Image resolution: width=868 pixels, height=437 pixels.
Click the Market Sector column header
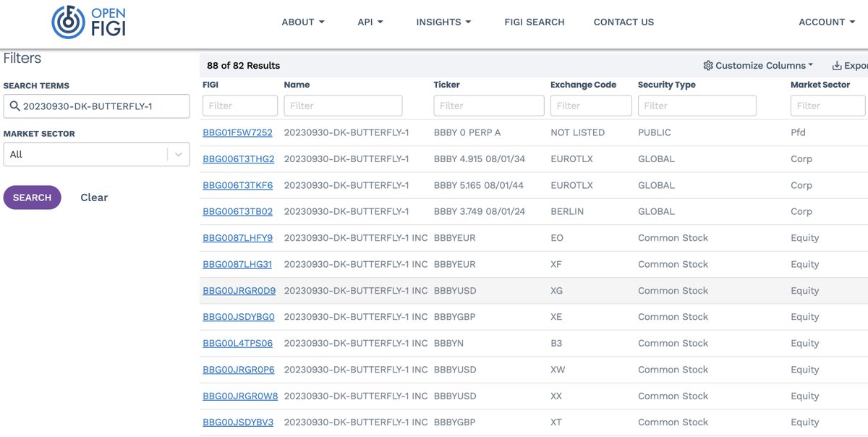coord(820,85)
